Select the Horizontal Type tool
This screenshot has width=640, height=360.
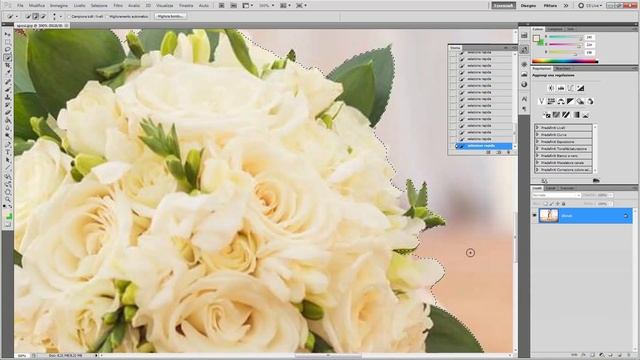pos(8,151)
